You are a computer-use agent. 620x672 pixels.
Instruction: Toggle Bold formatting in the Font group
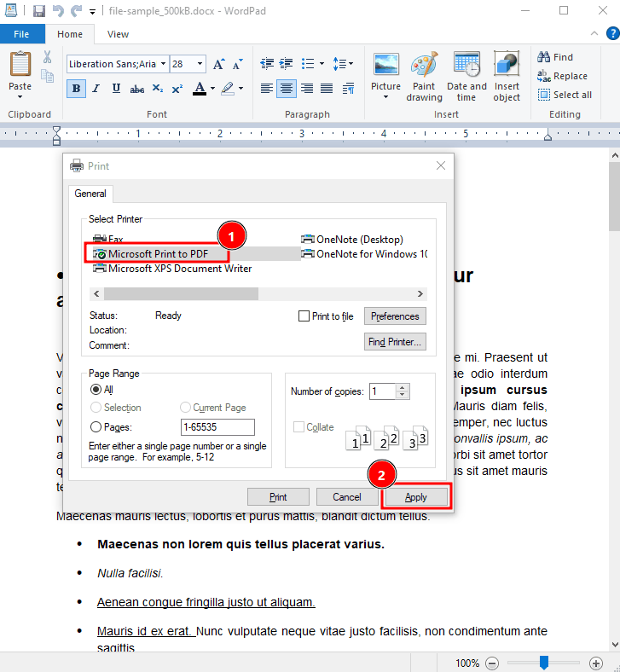[x=76, y=89]
